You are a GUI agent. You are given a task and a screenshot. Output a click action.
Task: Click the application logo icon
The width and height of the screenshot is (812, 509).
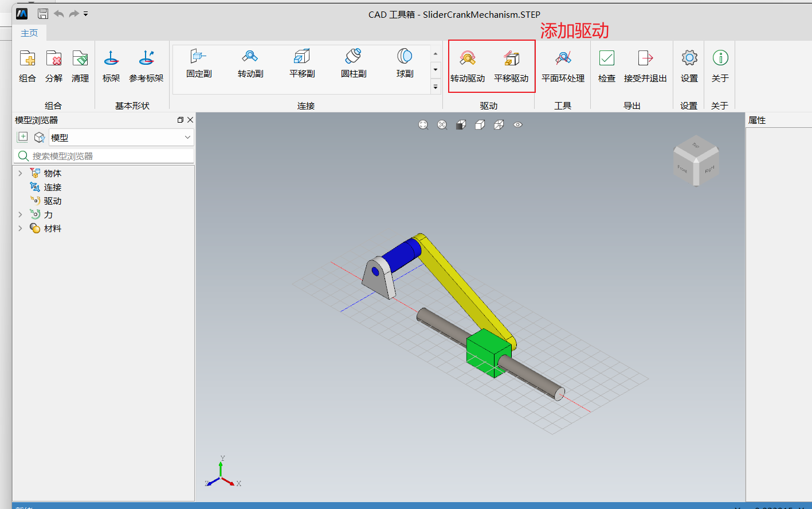pos(22,14)
